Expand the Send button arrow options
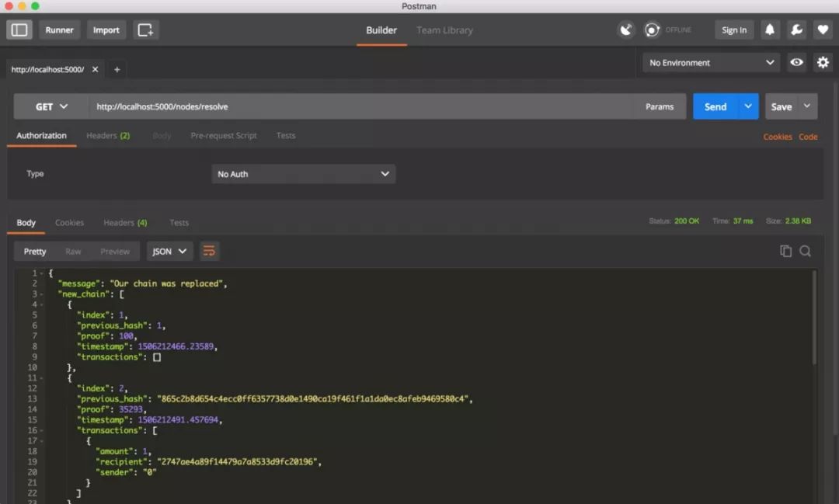The height and width of the screenshot is (504, 839). tap(748, 106)
